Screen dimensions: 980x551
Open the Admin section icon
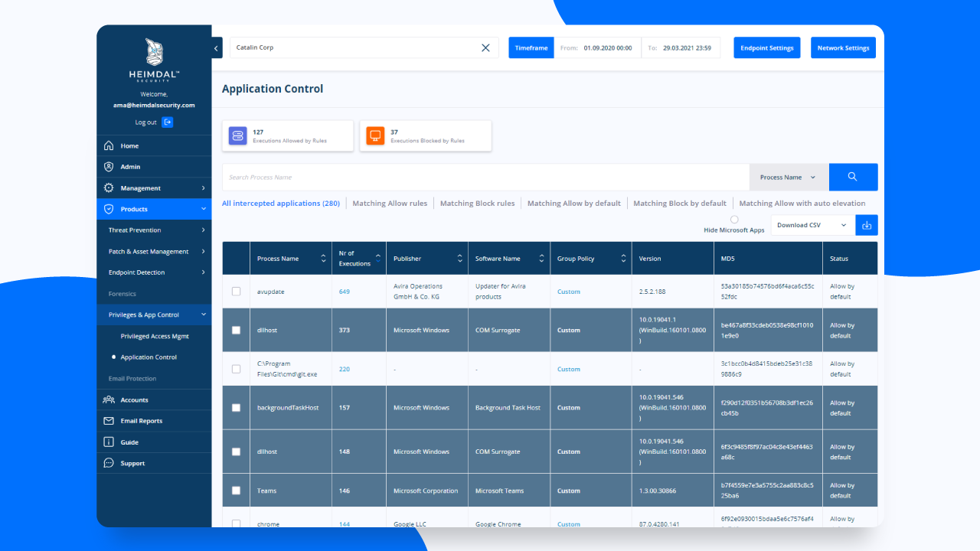[108, 167]
